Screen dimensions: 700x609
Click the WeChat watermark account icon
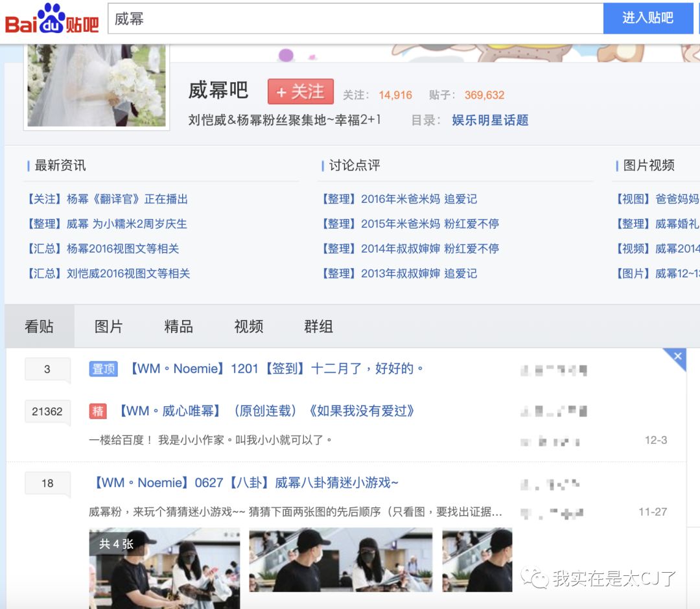click(x=535, y=576)
